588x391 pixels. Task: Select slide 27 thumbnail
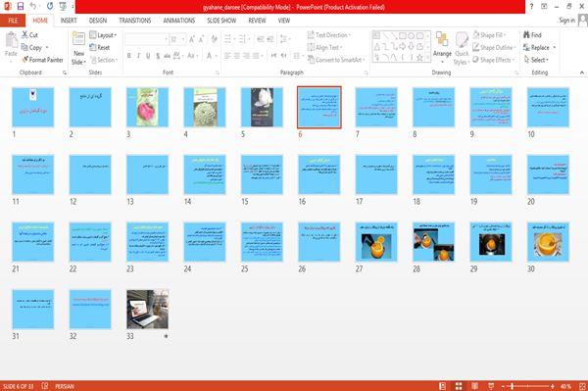coord(376,242)
